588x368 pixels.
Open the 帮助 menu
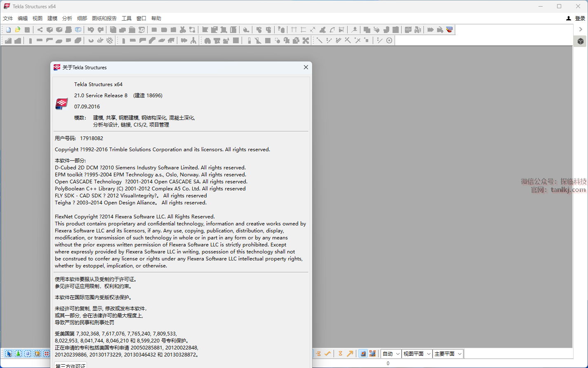(156, 19)
